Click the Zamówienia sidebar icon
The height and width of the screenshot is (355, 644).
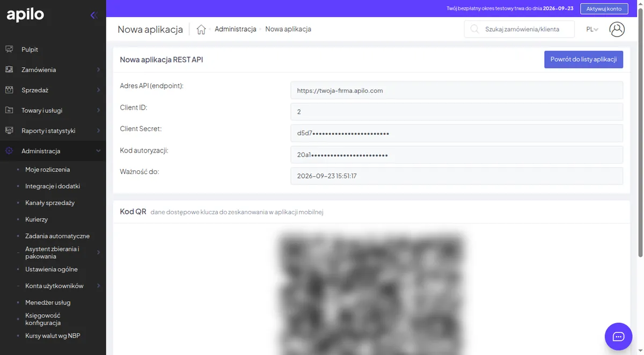(9, 69)
